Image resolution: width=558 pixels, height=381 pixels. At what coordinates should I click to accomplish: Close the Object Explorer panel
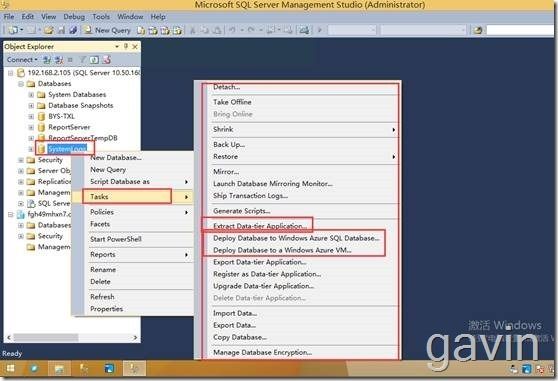click(x=135, y=46)
